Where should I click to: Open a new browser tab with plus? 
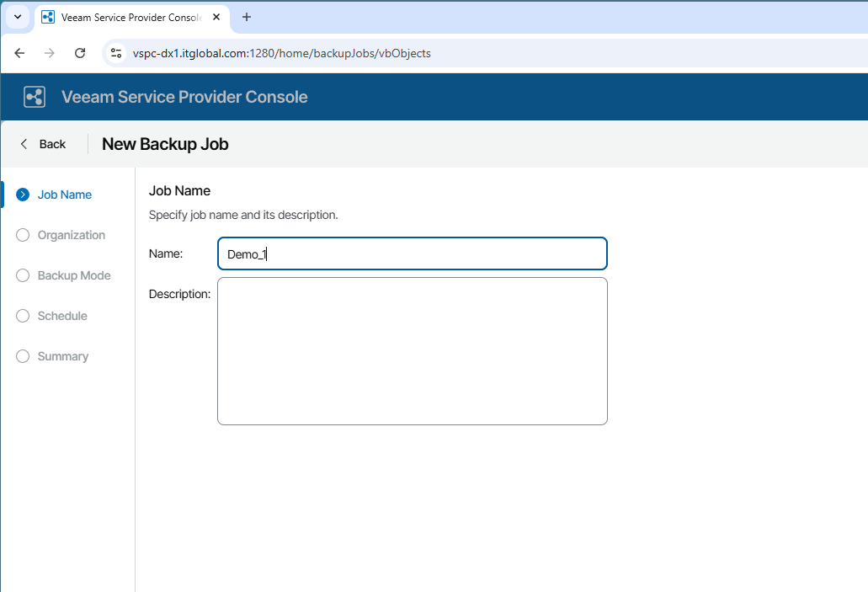coord(247,17)
